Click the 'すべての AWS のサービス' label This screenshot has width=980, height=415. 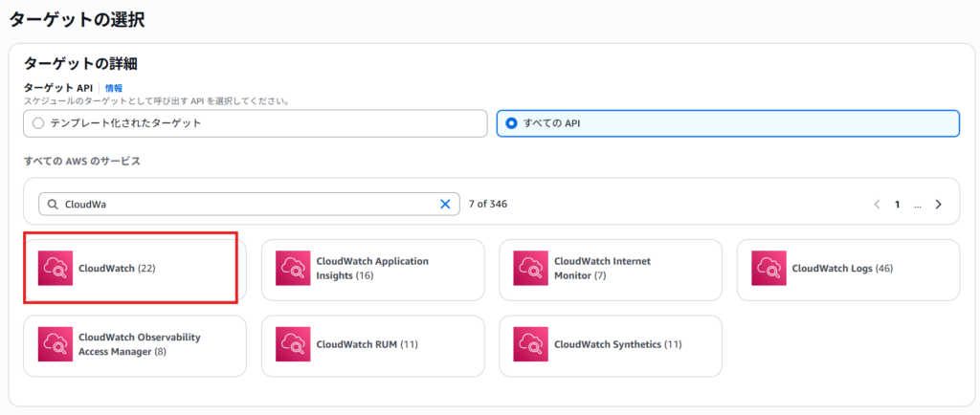pyautogui.click(x=82, y=162)
